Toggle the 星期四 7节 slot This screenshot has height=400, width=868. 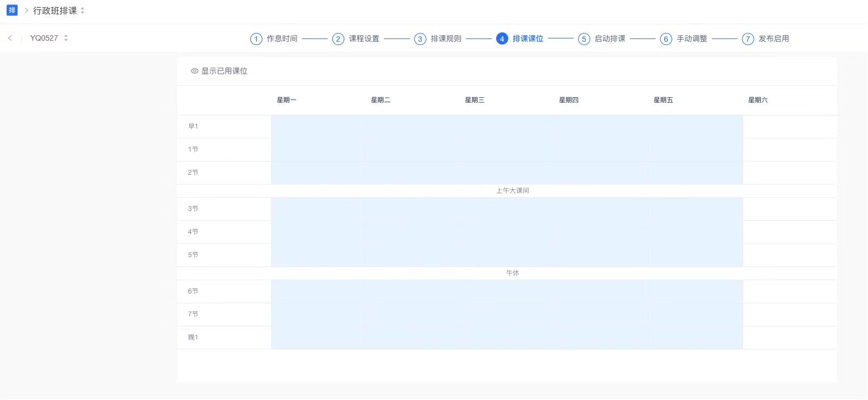point(601,315)
